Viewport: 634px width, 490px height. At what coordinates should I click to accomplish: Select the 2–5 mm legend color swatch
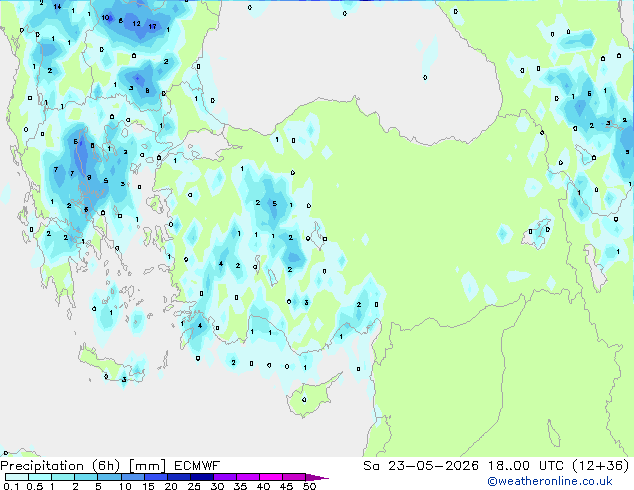point(86,477)
